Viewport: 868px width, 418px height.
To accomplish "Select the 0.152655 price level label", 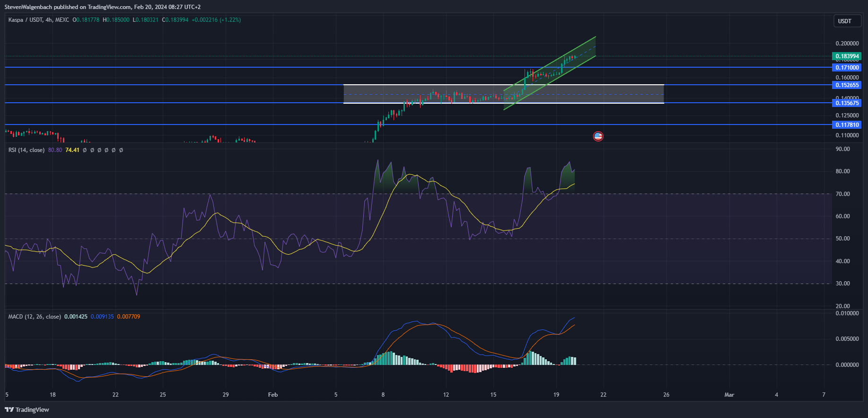I will point(847,85).
